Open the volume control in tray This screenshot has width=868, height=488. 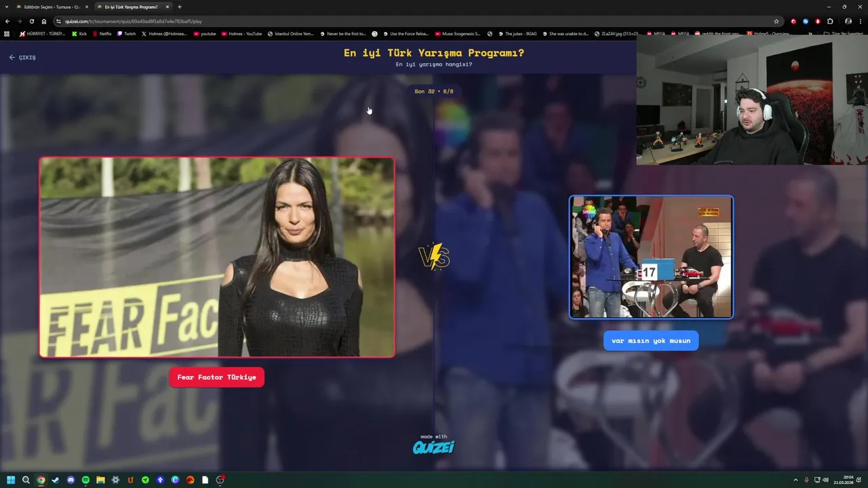click(825, 480)
